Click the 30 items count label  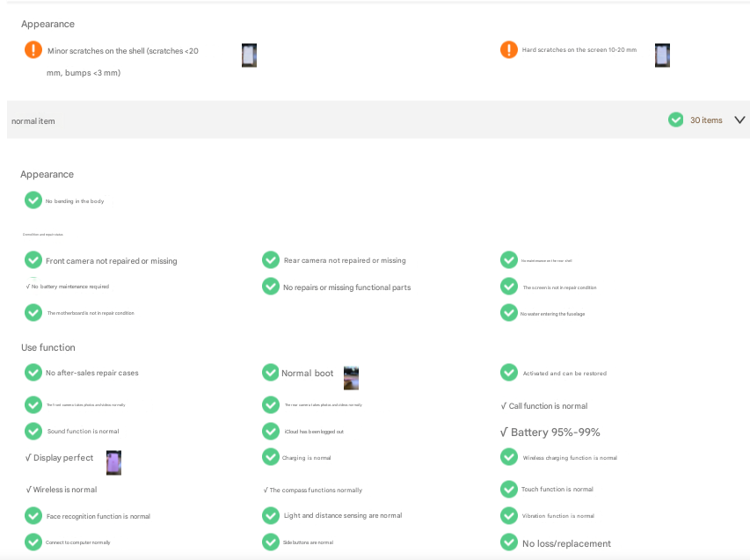[x=706, y=120]
